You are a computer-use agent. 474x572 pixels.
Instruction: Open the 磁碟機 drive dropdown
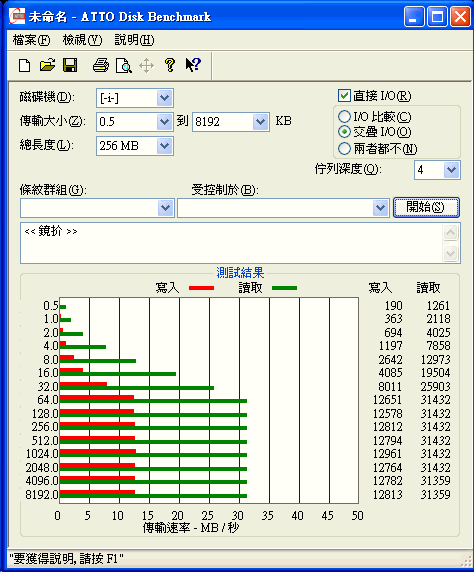(164, 98)
